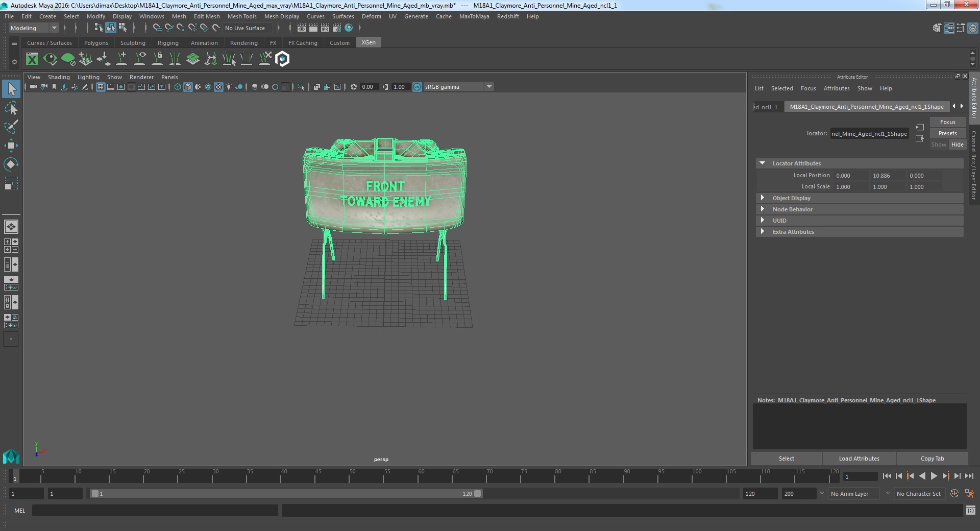The image size is (980, 531).
Task: Open the Script Editor icon
Action: click(970, 511)
